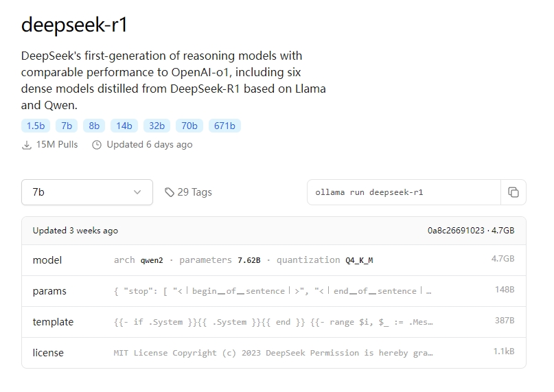Select the 1.5b size tag
Image resolution: width=554 pixels, height=392 pixels.
(x=36, y=126)
